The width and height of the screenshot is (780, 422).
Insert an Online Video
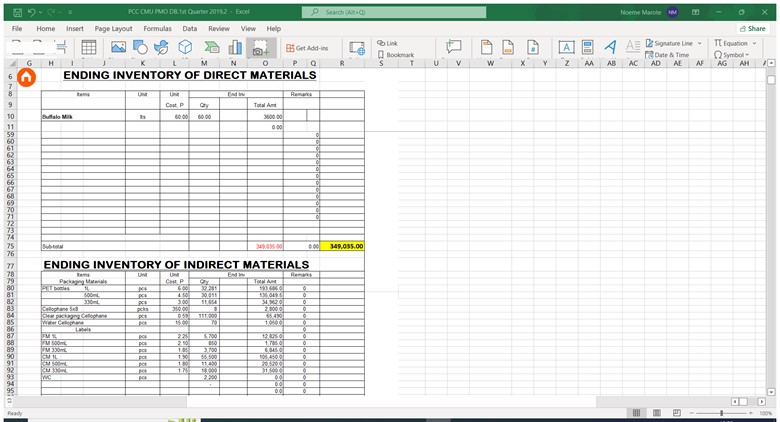tap(357, 48)
